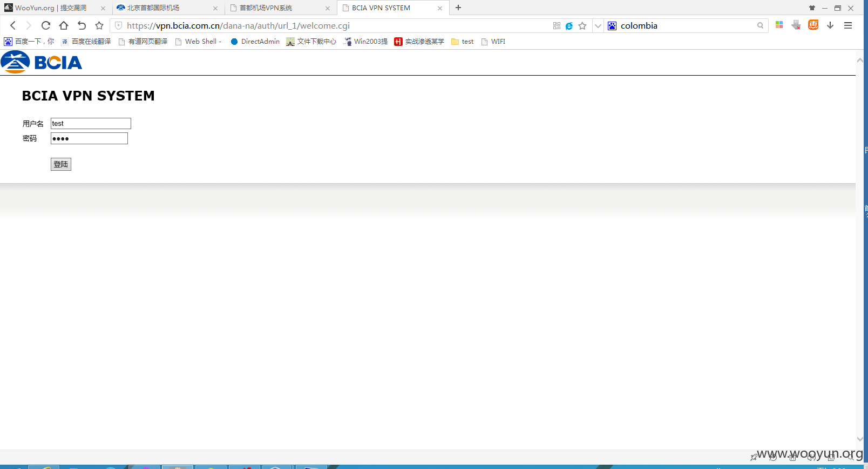Open the QR code icon in address bar
Image resolution: width=868 pixels, height=469 pixels.
click(557, 25)
